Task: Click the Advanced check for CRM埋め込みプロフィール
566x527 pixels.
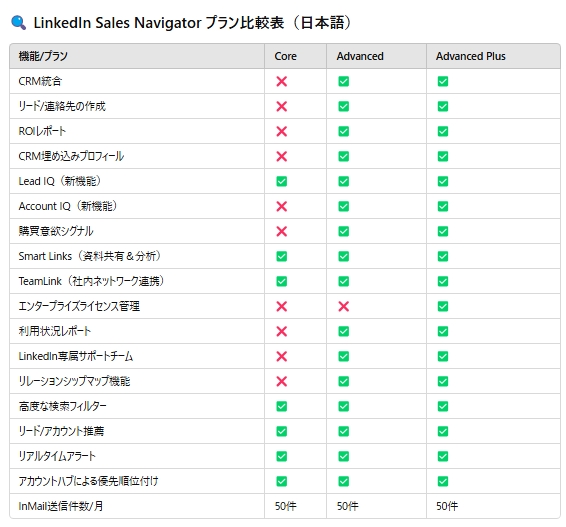Action: pos(344,156)
